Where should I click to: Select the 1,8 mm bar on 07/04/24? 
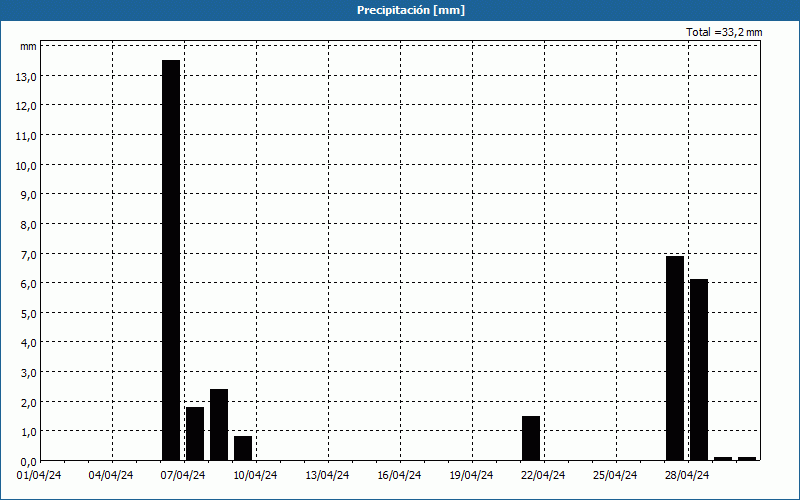tap(195, 434)
